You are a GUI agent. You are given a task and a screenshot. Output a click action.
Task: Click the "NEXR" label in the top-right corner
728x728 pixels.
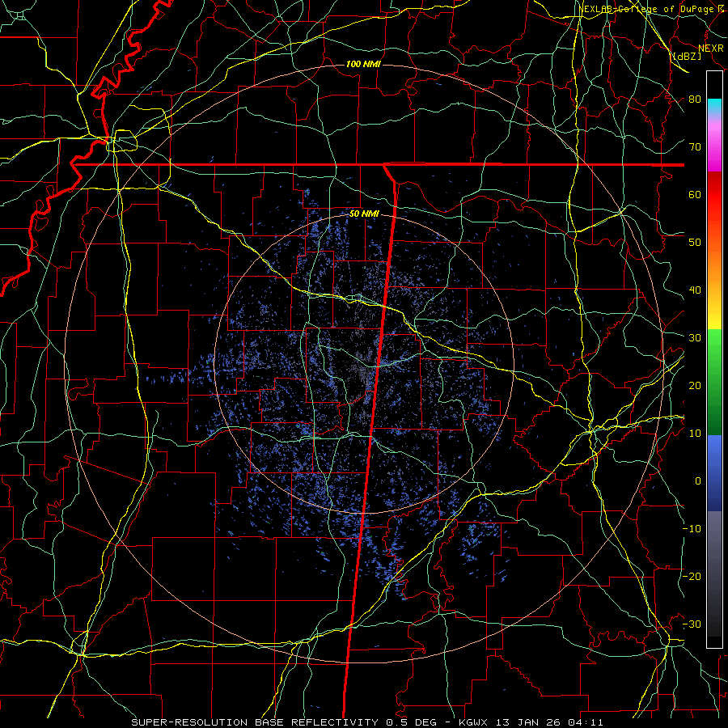[x=711, y=48]
